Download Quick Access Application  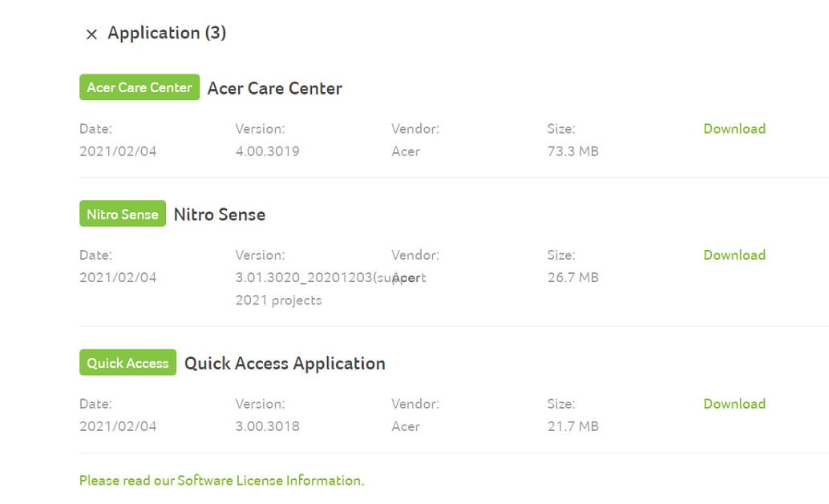734,404
